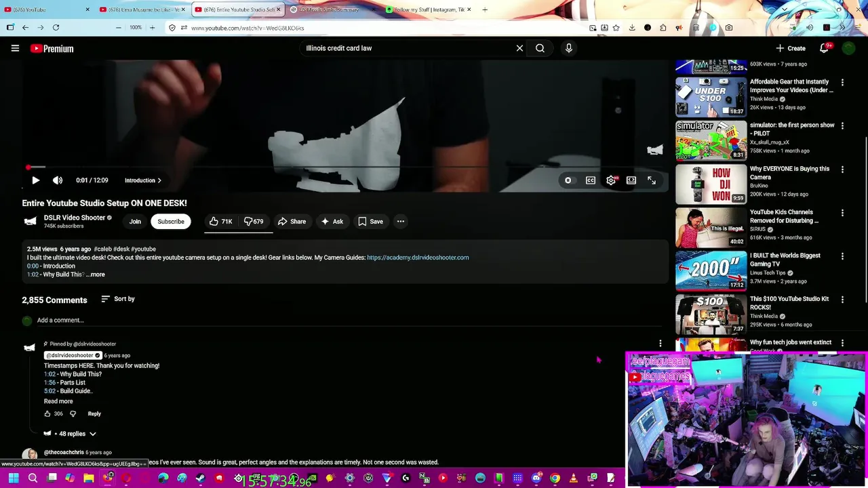Expand the description with ...more

click(96, 274)
